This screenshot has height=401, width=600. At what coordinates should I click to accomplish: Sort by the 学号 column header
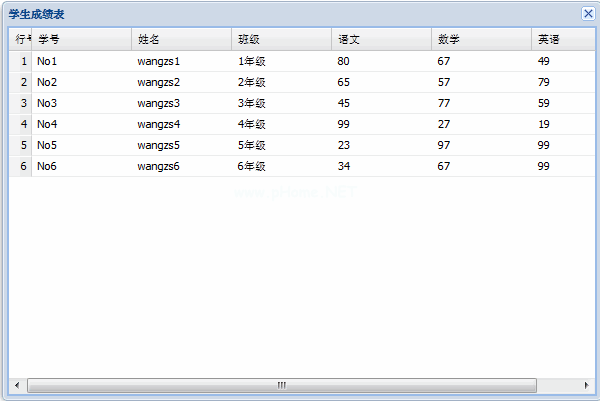coord(81,40)
